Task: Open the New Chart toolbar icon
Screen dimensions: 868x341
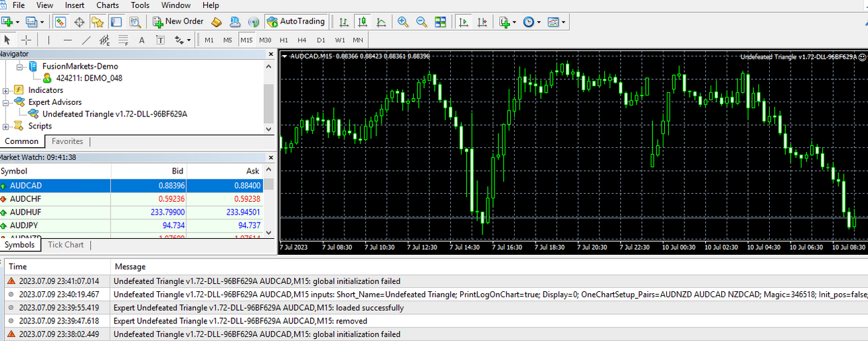Action: [7, 22]
